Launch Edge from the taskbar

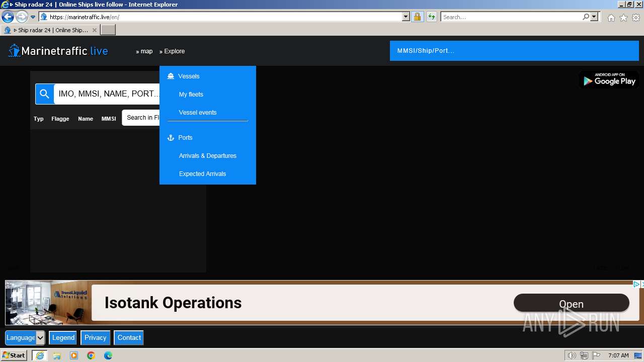[x=108, y=355]
